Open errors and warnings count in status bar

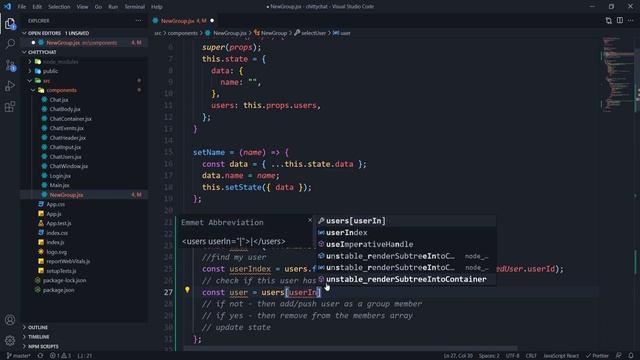click(60, 356)
